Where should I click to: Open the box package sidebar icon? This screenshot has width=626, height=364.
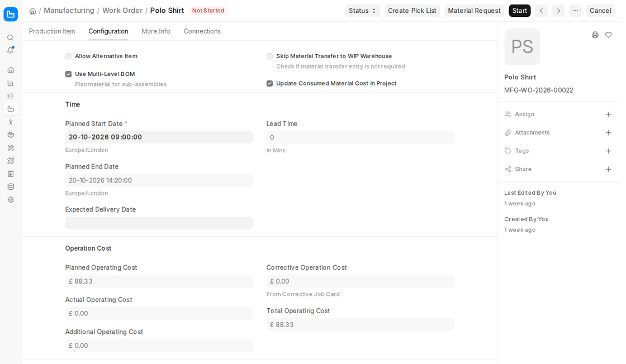point(11,135)
